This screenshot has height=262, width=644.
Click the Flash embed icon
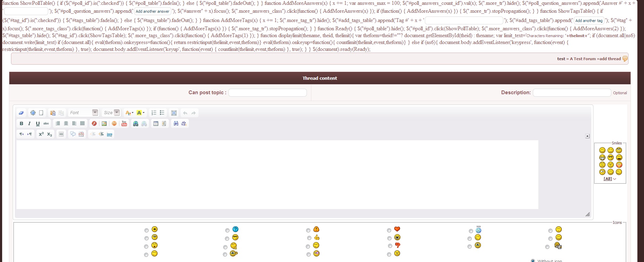click(x=94, y=123)
